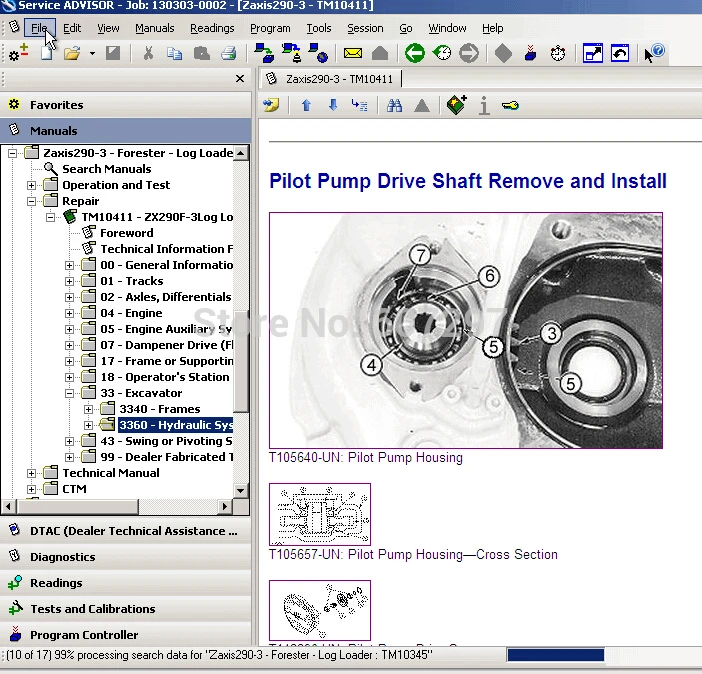Image resolution: width=702 pixels, height=674 pixels.
Task: Expand the Technical Manual node
Action: (x=31, y=473)
